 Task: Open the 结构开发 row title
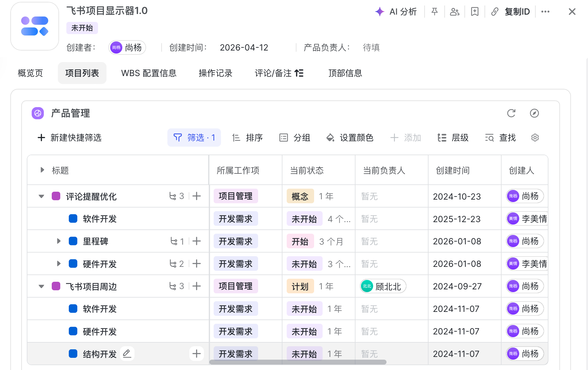point(100,354)
